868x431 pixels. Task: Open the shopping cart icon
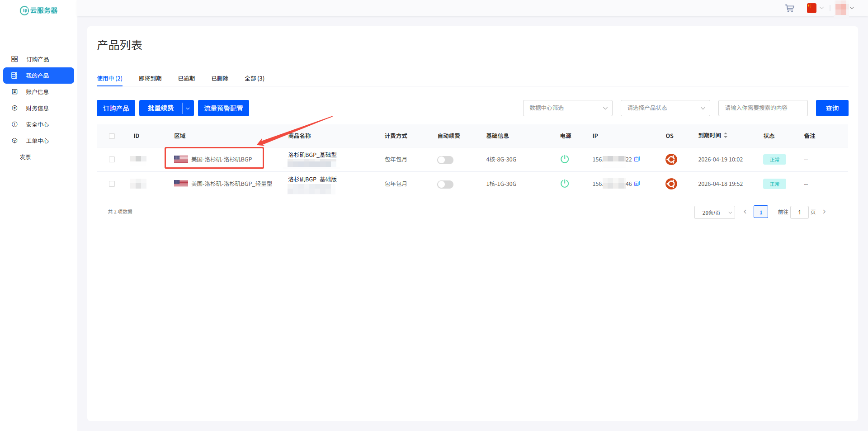coord(789,9)
